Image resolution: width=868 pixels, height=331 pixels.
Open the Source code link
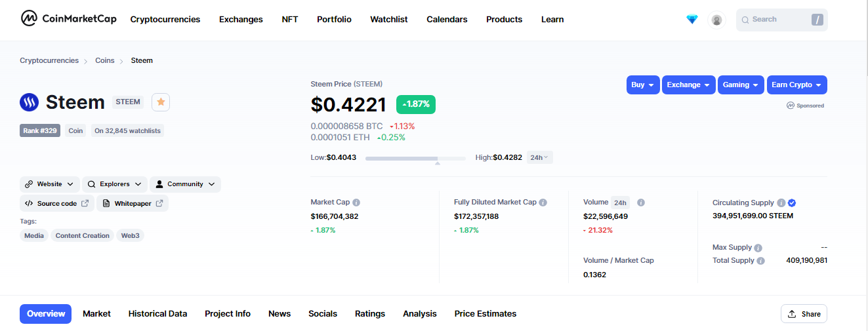point(57,204)
